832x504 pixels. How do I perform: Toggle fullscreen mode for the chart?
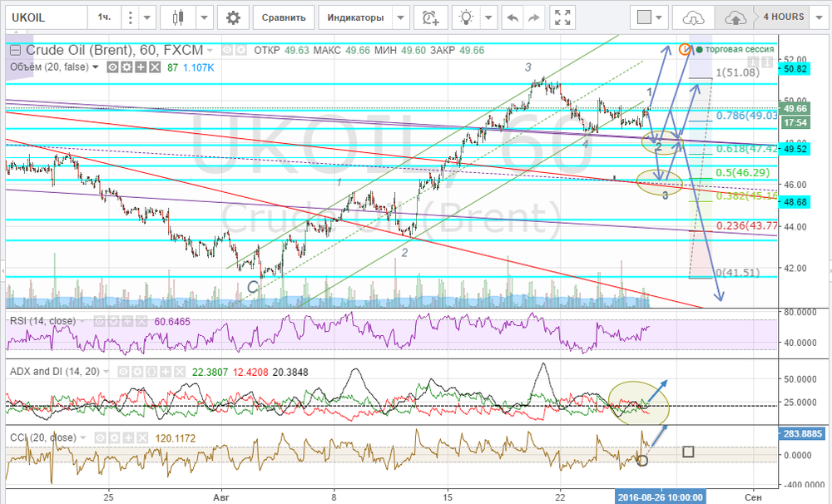(562, 17)
